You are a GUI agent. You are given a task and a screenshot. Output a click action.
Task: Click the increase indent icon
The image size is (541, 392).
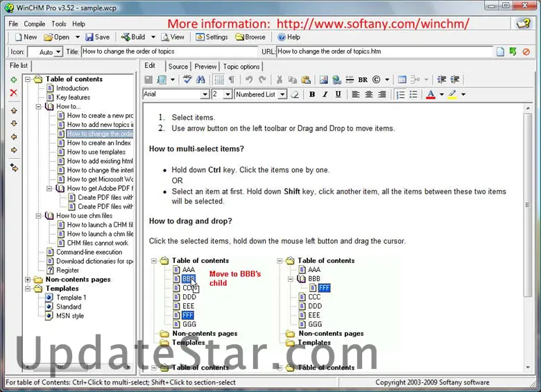point(455,80)
